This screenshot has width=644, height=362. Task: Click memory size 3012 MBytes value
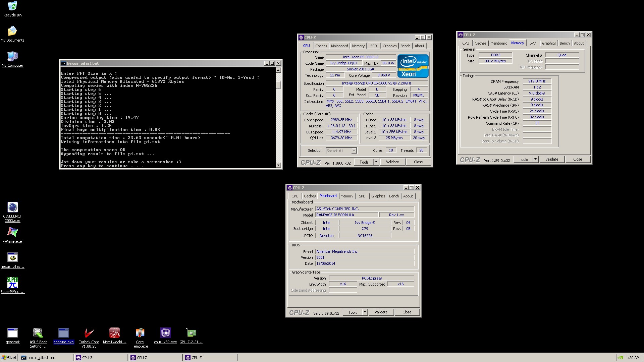495,61
